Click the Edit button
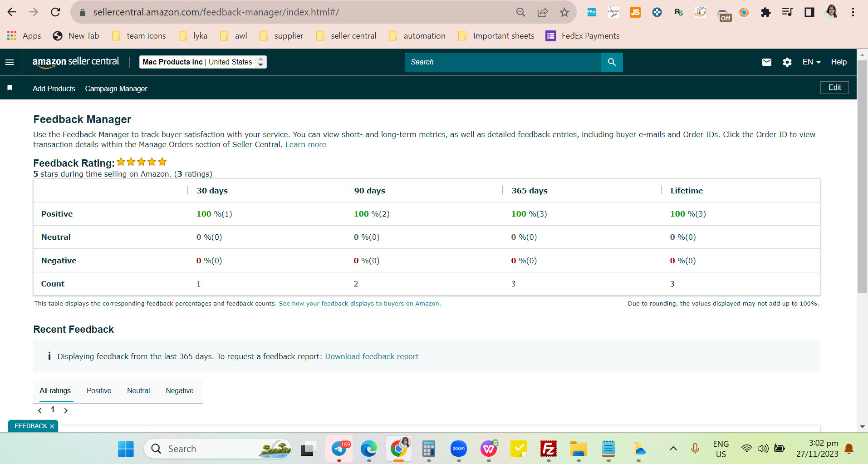Screen dimensions: 868x464 [x=834, y=88]
